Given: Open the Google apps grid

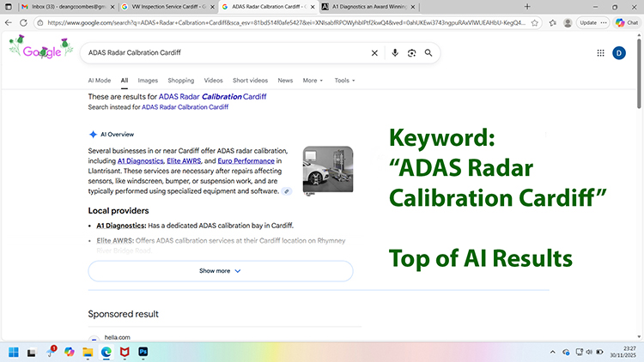Looking at the screenshot, I should [x=600, y=53].
